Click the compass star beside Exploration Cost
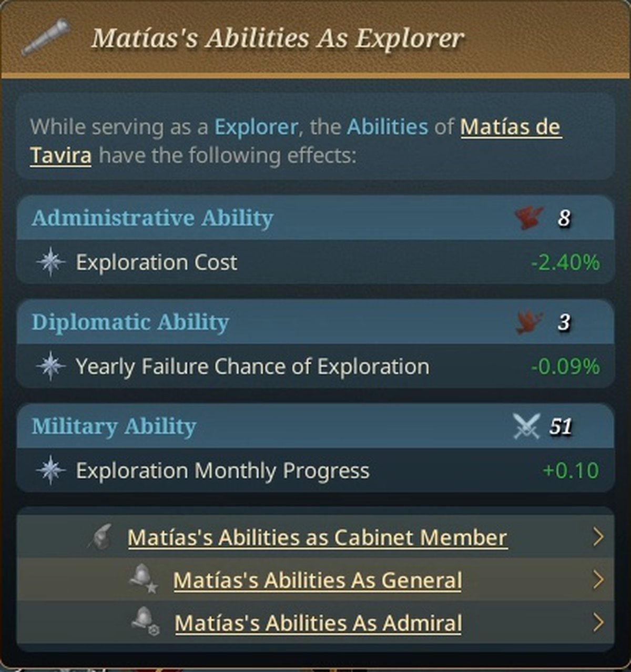The image size is (631, 672). tap(51, 262)
